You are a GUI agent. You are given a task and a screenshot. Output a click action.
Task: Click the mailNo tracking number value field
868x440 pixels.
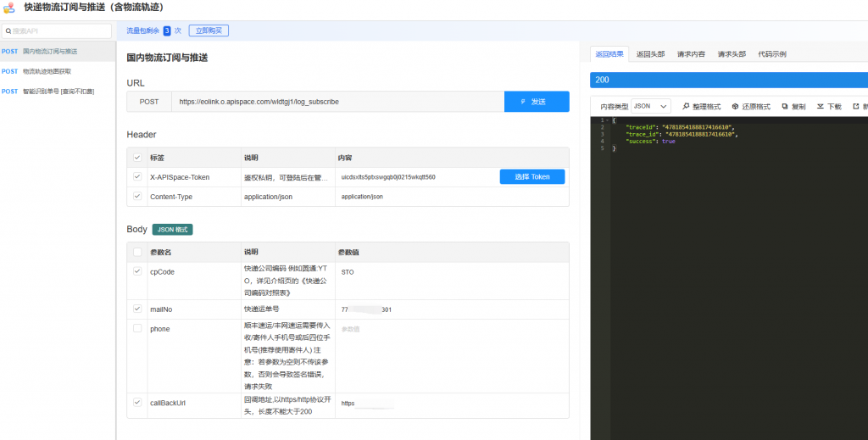click(452, 309)
